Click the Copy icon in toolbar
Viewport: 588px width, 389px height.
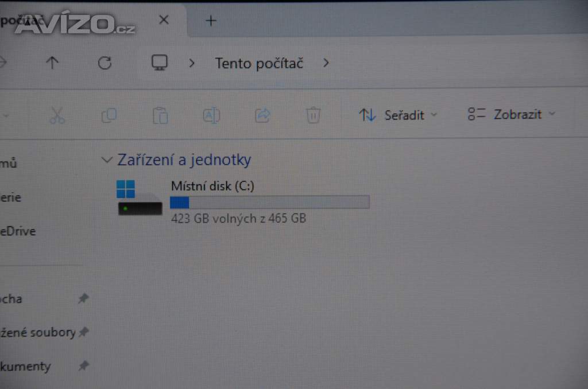109,115
